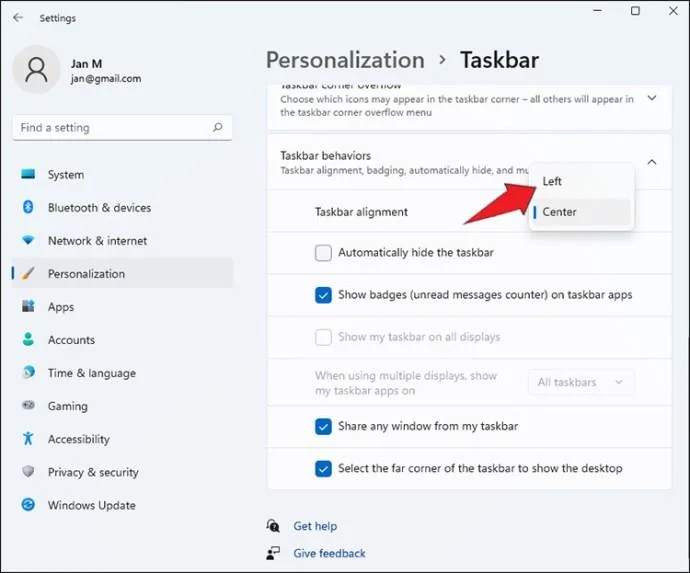This screenshot has height=573, width=690.
Task: Expand the Taskbar corner overflow section
Action: tap(652, 98)
